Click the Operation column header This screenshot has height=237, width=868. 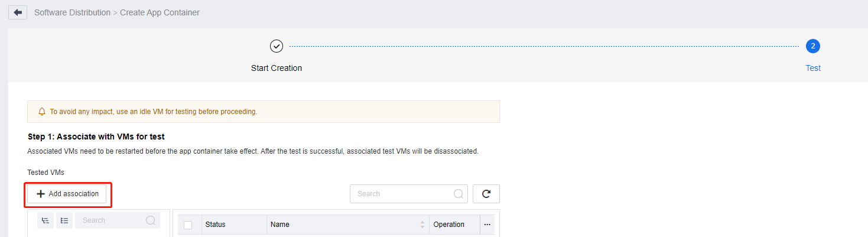coord(449,225)
